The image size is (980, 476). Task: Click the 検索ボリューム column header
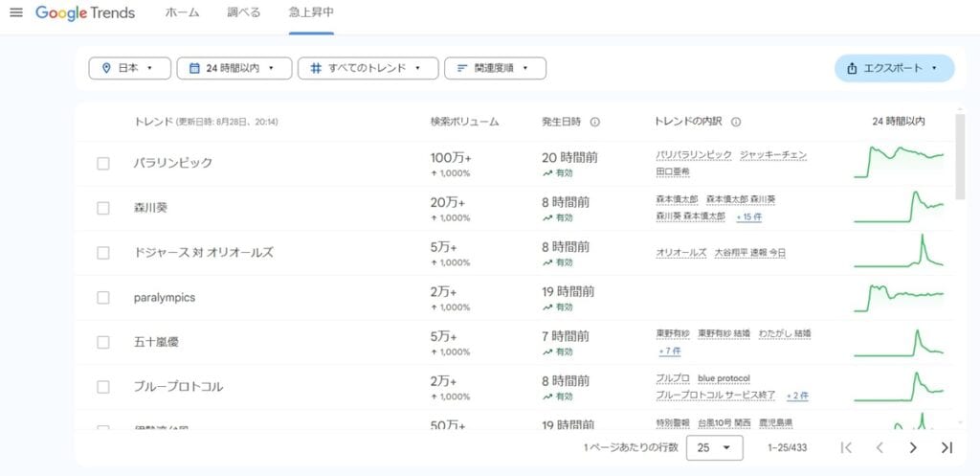[464, 122]
